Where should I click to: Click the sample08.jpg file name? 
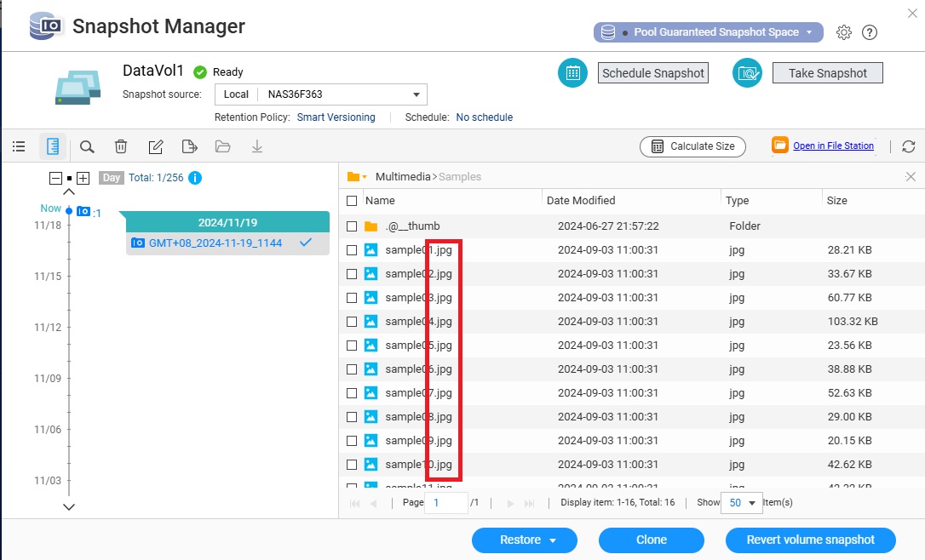pyautogui.click(x=418, y=417)
